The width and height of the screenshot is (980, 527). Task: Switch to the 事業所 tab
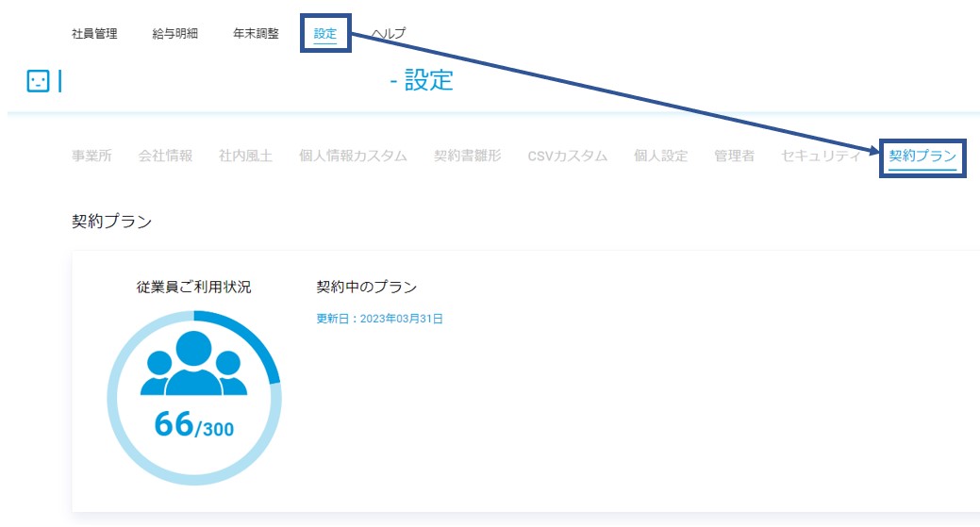pos(91,156)
